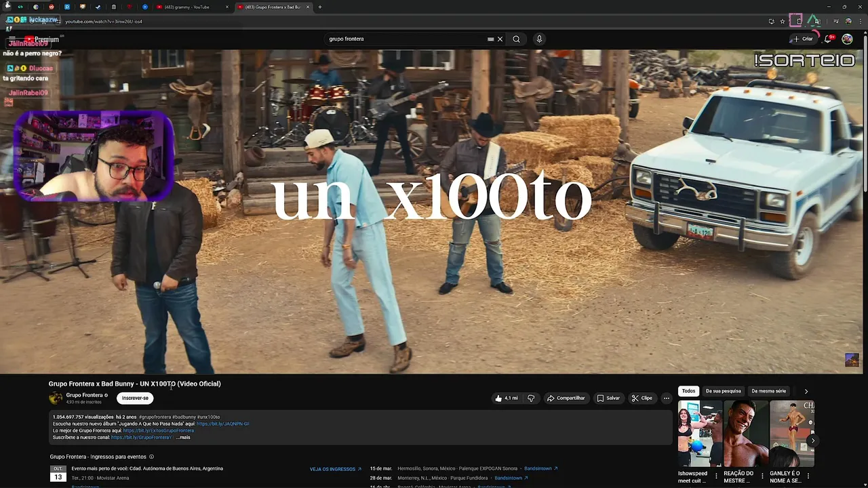868x488 pixels.
Task: Open the 'GANLEY É O NOME' short thumbnail
Action: 791,434
